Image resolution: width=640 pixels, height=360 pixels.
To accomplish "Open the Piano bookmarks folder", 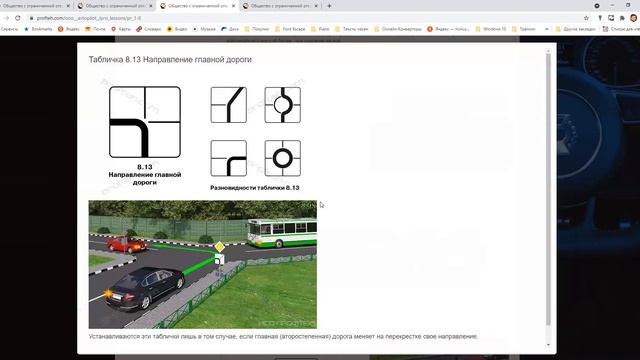I will pos(320,29).
